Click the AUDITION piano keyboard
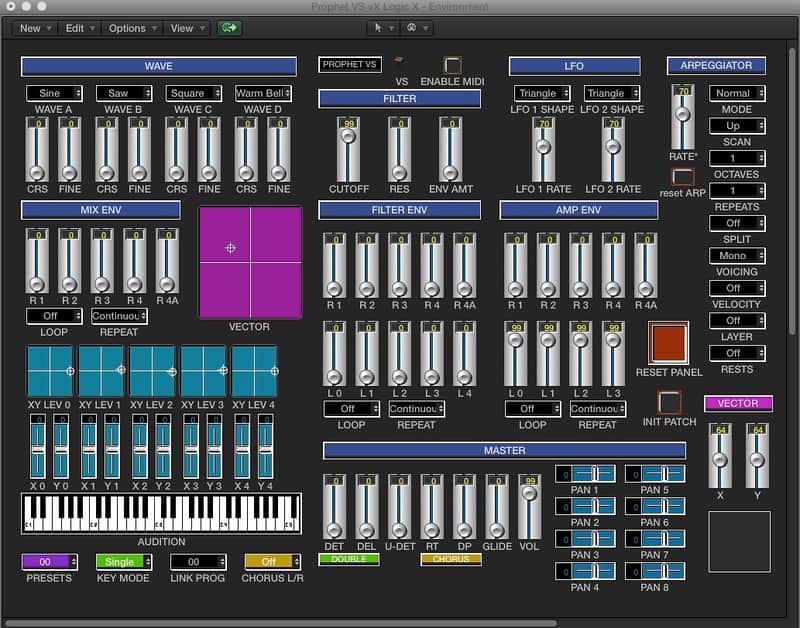This screenshot has width=800, height=628. point(161,513)
